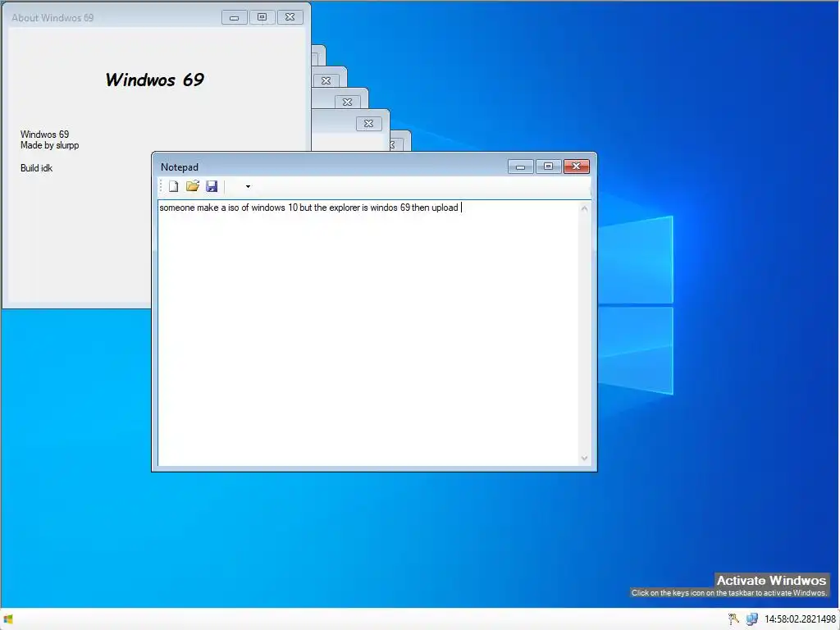Click the large italic Windwos 69 heading
Viewport: 840px width, 630px height.
click(x=154, y=80)
